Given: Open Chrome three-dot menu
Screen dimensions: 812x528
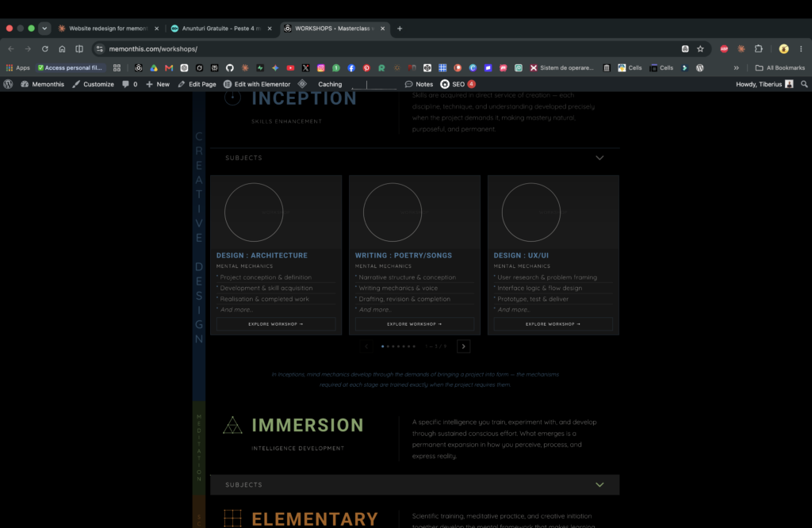Looking at the screenshot, I should (x=801, y=48).
